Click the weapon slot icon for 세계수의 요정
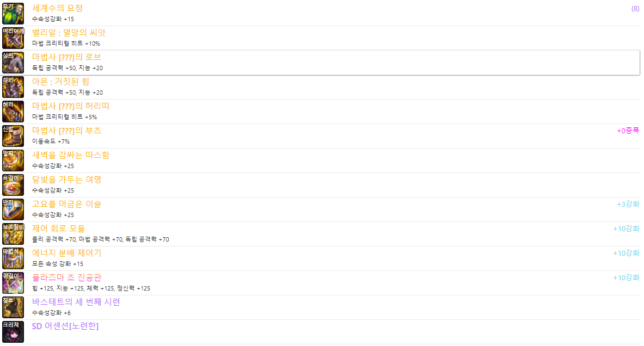This screenshot has width=644, height=346. point(13,14)
